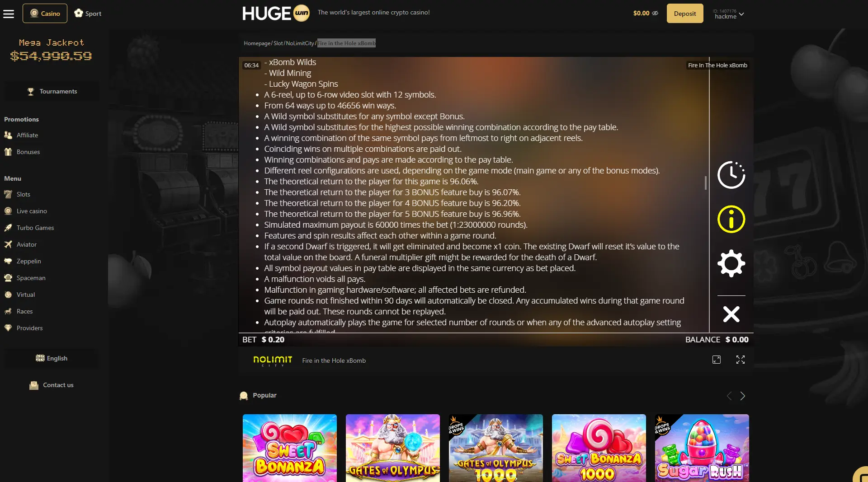Open the game history clock icon
Image resolution: width=868 pixels, height=482 pixels.
731,175
